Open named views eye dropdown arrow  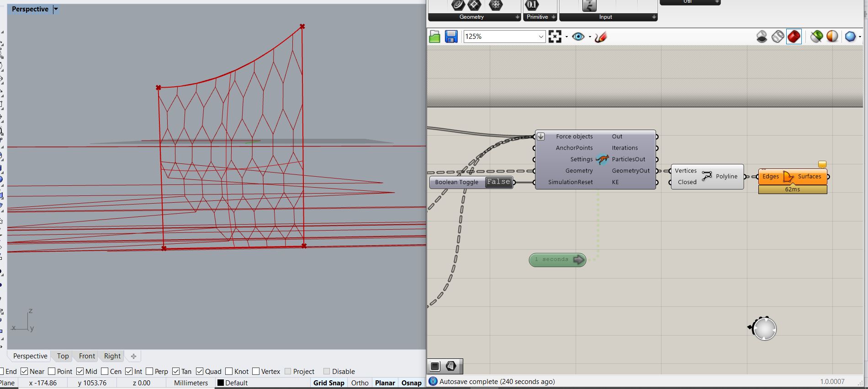[x=590, y=37]
